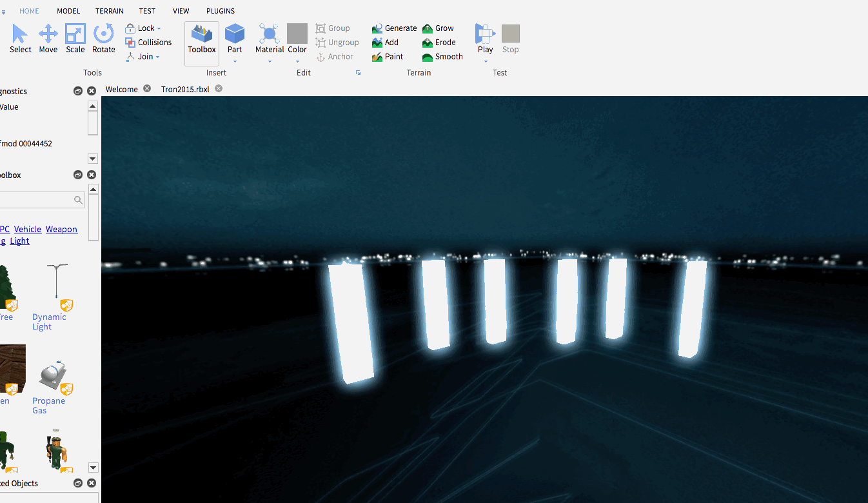The height and width of the screenshot is (503, 868).
Task: Open the TEST ribbon tab
Action: point(147,11)
